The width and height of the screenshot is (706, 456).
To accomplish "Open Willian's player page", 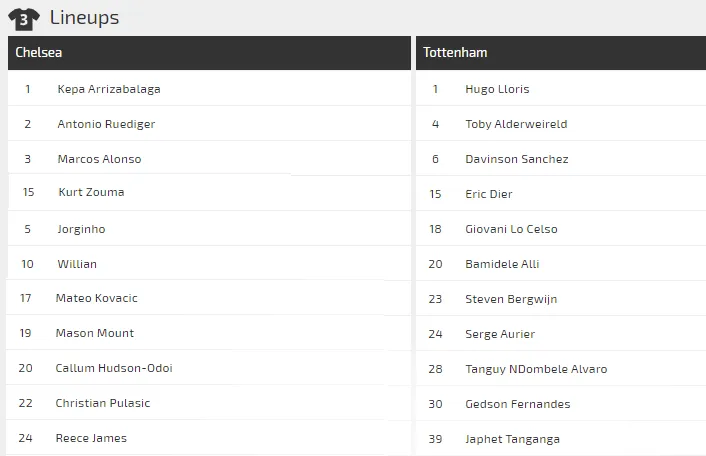I will (77, 264).
